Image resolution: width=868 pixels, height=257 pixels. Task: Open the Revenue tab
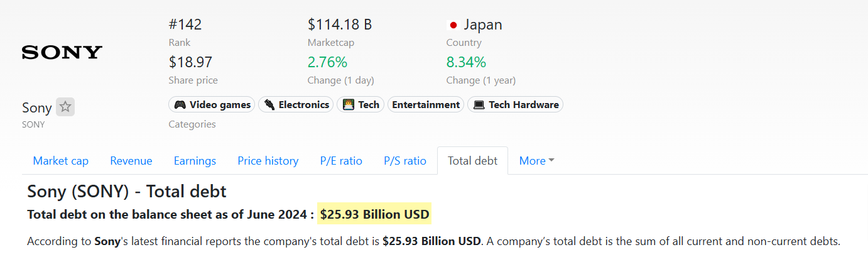(x=131, y=161)
